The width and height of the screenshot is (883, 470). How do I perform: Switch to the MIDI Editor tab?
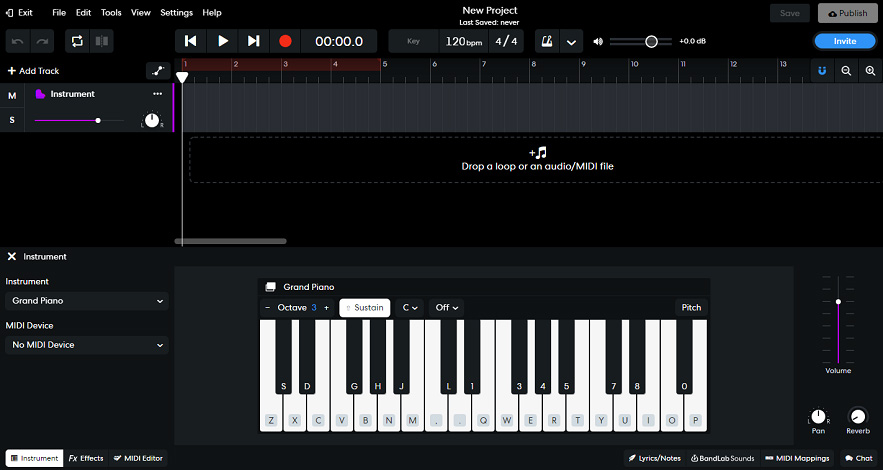(x=138, y=458)
